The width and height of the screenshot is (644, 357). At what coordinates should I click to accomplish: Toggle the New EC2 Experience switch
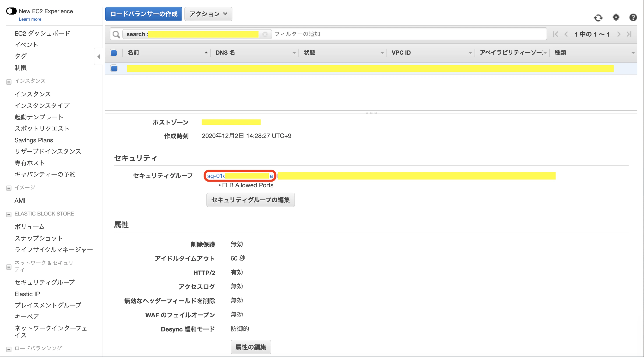pyautogui.click(x=11, y=11)
